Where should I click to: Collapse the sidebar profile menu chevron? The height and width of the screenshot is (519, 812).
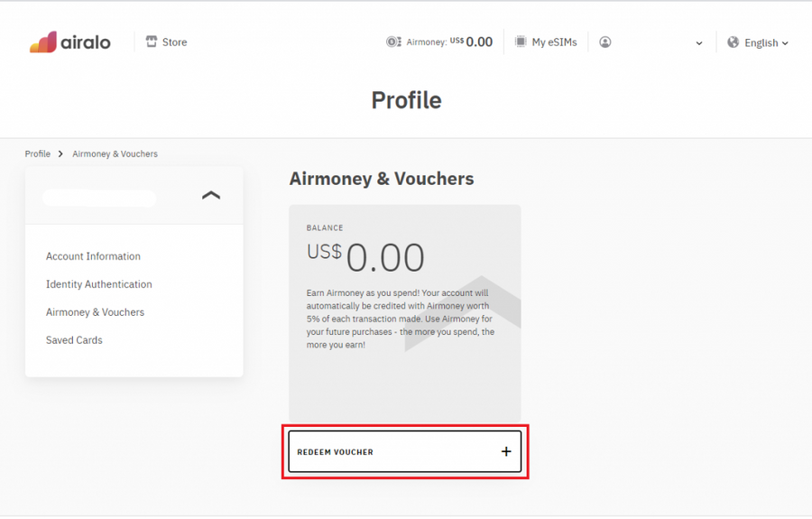coord(211,195)
